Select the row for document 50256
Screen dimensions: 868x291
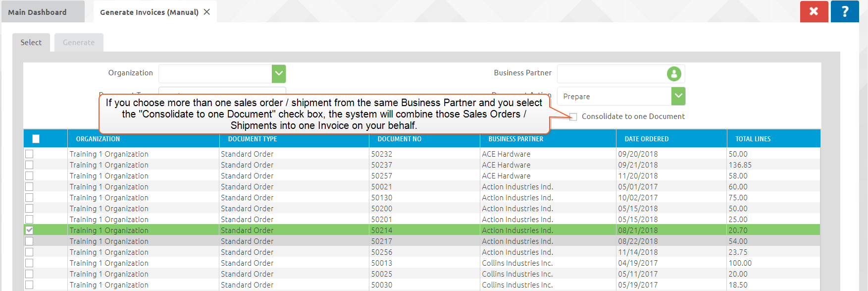(29, 252)
